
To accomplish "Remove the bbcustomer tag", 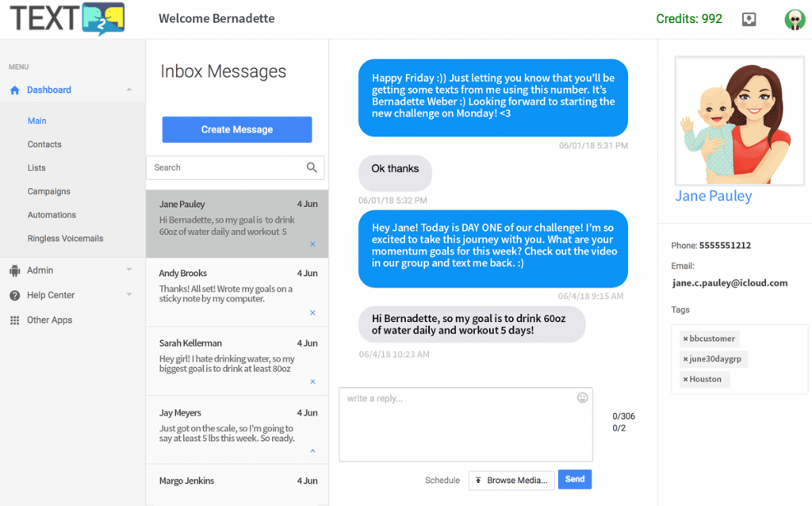I will tap(685, 339).
